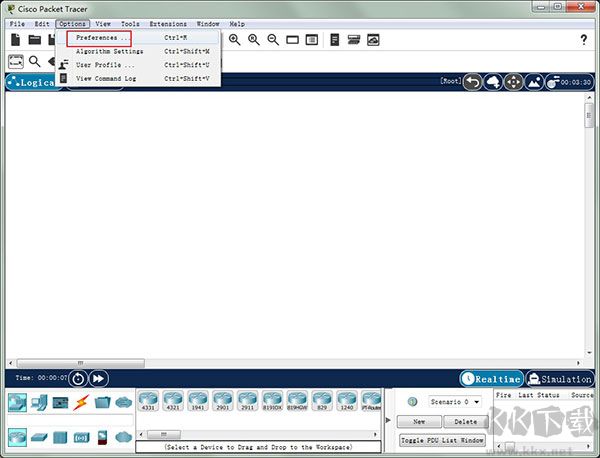
Task: Switch to Simulation mode
Action: (560, 379)
